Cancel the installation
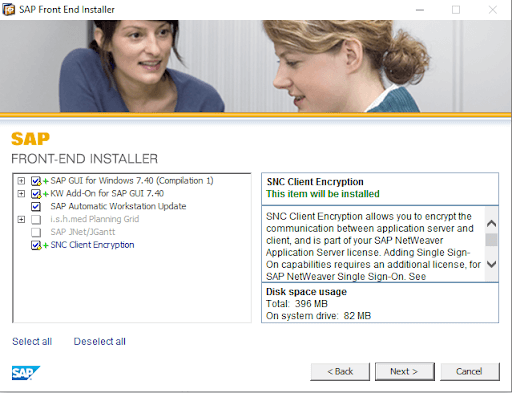This screenshot has width=512, height=393. (x=470, y=371)
